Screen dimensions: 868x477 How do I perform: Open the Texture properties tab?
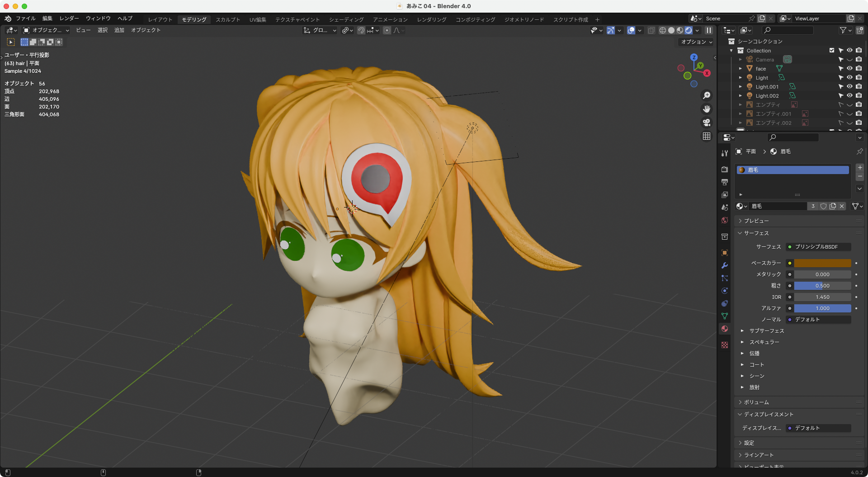(x=725, y=345)
